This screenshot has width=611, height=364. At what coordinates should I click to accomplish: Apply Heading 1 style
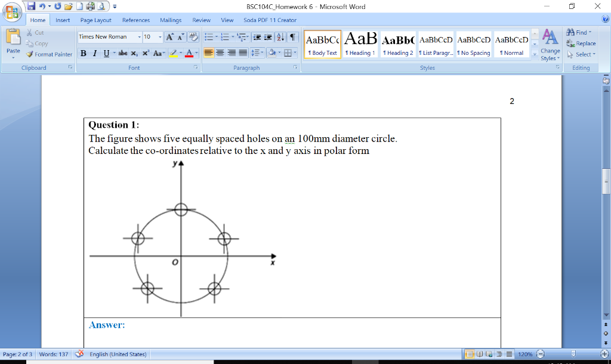(360, 44)
